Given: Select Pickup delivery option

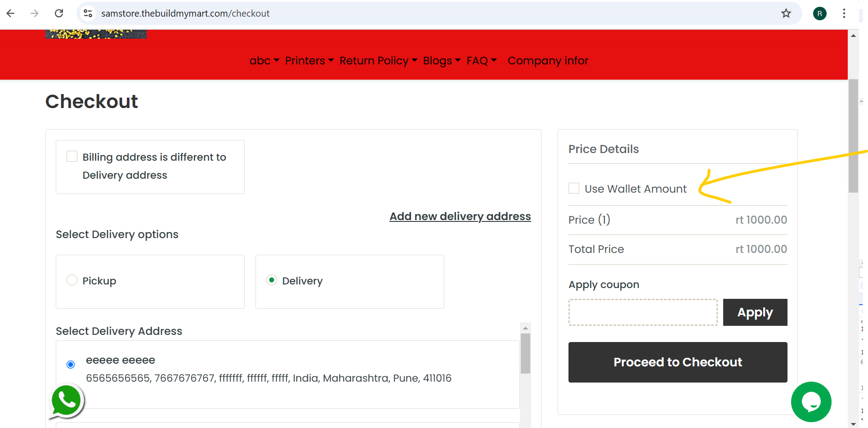Looking at the screenshot, I should coord(72,280).
